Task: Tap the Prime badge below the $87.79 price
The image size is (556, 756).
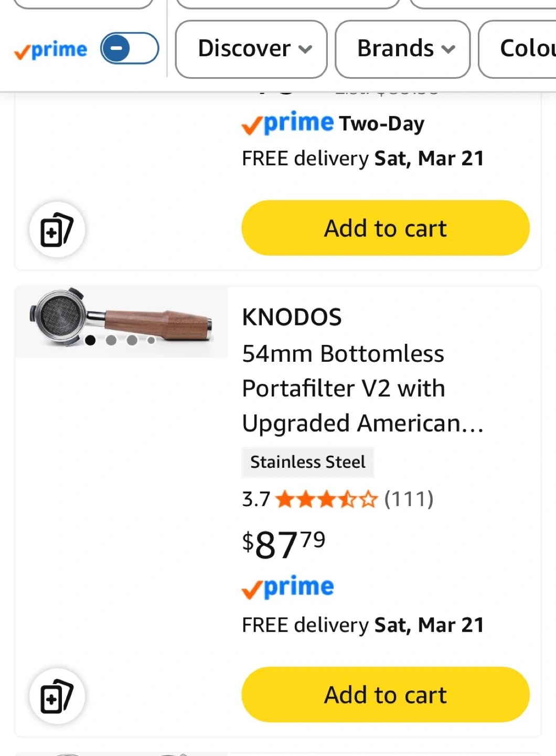Action: point(288,587)
